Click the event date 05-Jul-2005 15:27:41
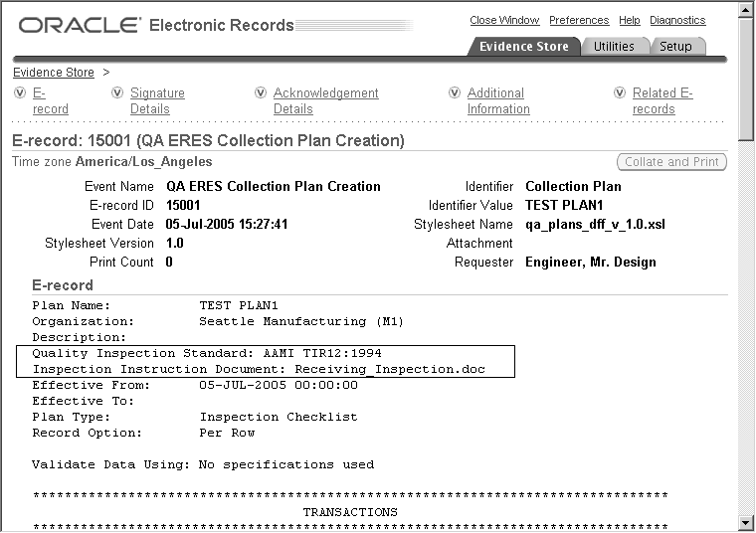 tap(227, 224)
